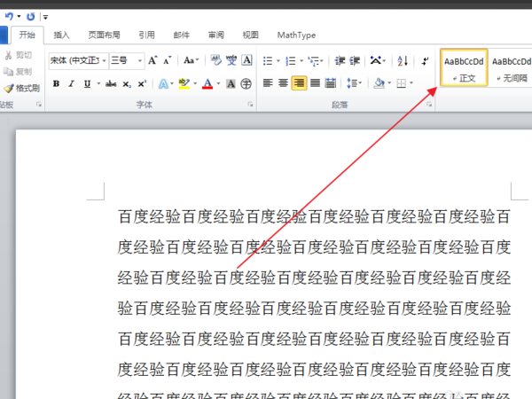Toggle Bold formatting

(57, 83)
